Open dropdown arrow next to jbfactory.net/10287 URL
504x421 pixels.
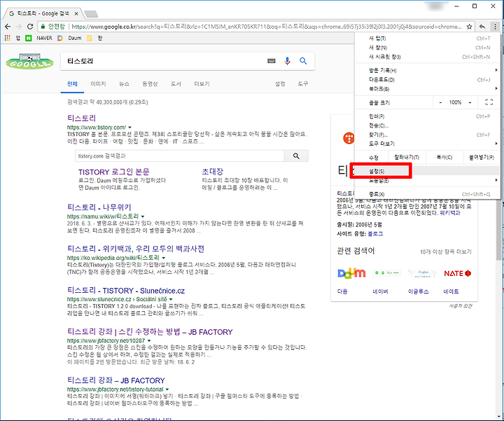click(x=149, y=340)
